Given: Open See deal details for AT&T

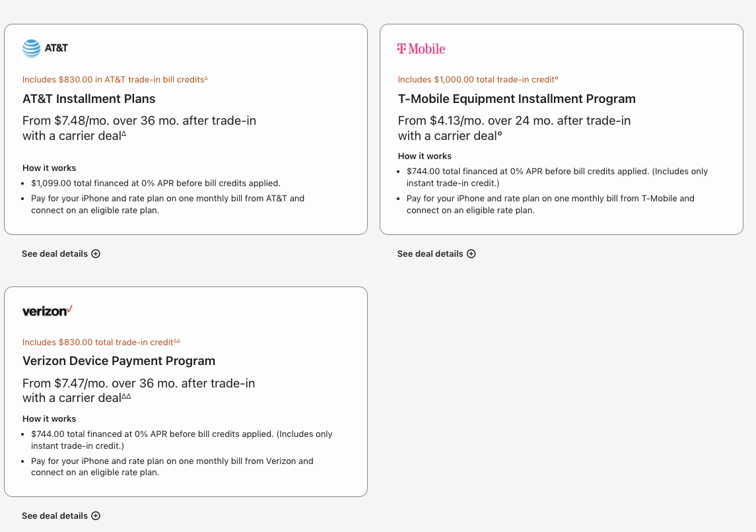Looking at the screenshot, I should [55, 254].
